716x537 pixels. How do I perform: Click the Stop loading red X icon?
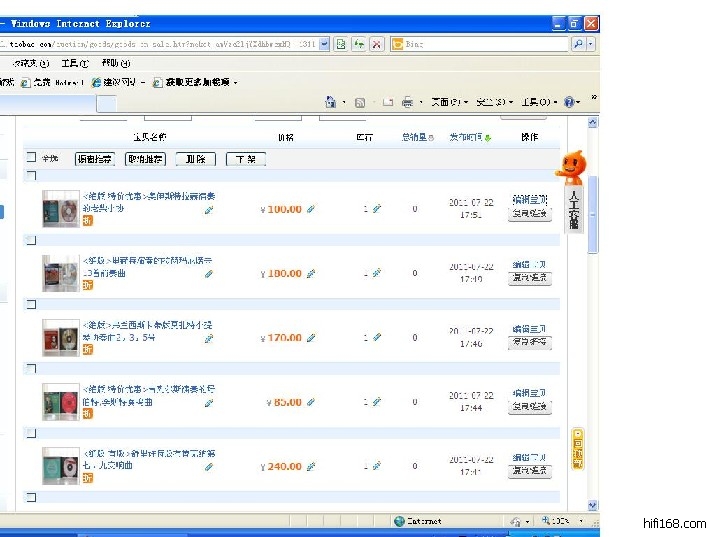376,44
